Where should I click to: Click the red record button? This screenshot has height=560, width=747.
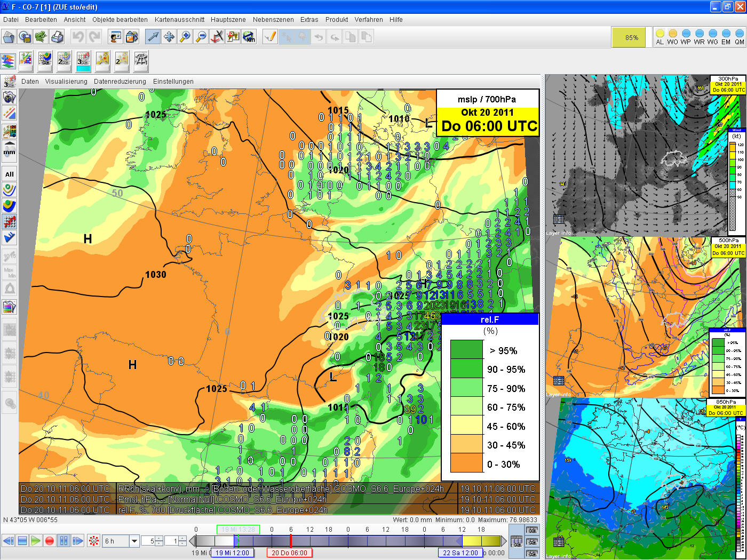click(x=50, y=541)
